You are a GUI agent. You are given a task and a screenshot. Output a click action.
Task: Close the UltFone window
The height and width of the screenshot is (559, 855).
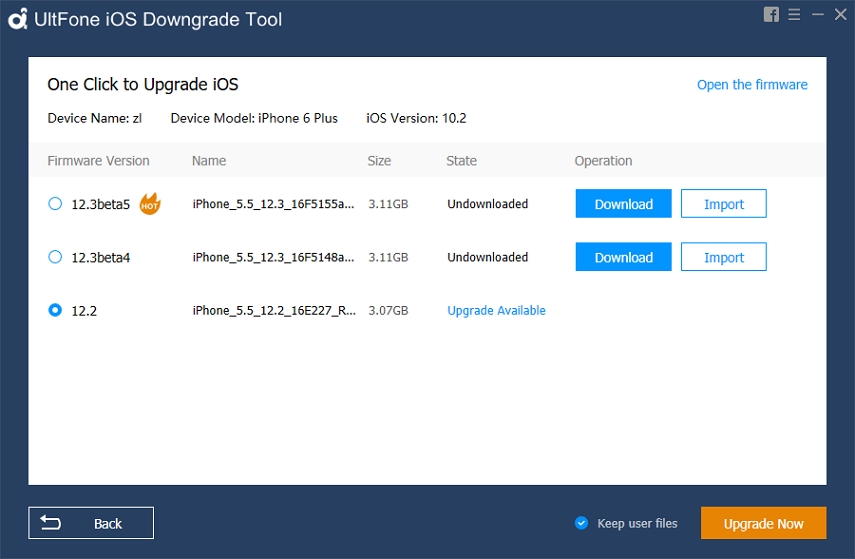pos(840,15)
